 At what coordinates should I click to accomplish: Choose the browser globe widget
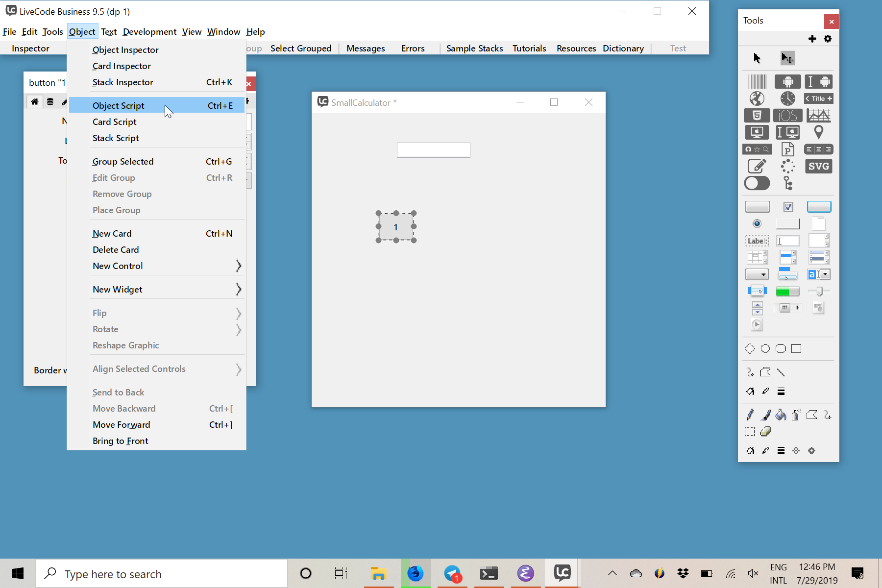click(x=757, y=98)
